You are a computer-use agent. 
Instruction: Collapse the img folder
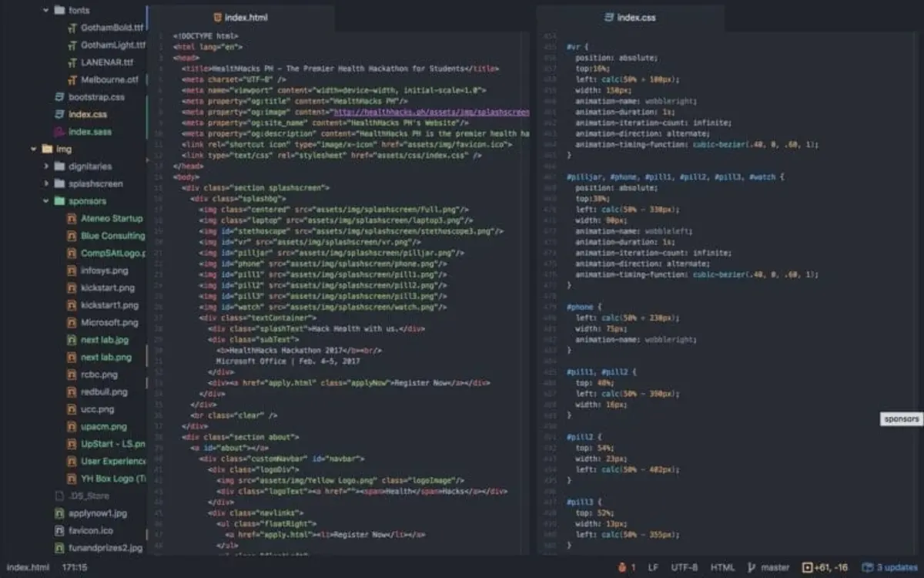(32, 150)
